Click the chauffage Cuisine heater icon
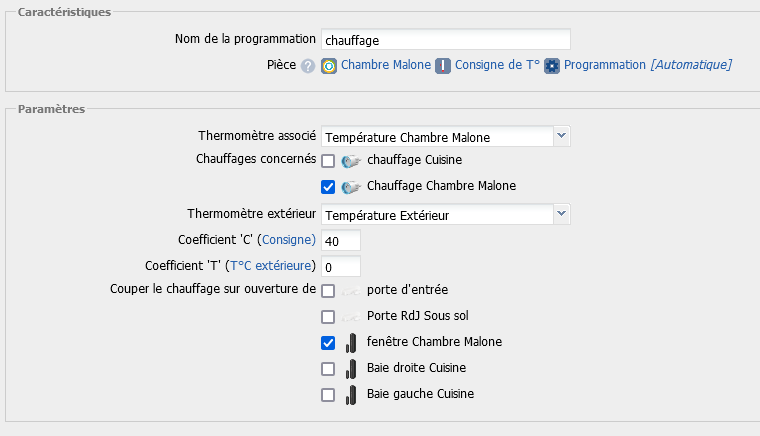The height and width of the screenshot is (436, 760). pyautogui.click(x=351, y=160)
